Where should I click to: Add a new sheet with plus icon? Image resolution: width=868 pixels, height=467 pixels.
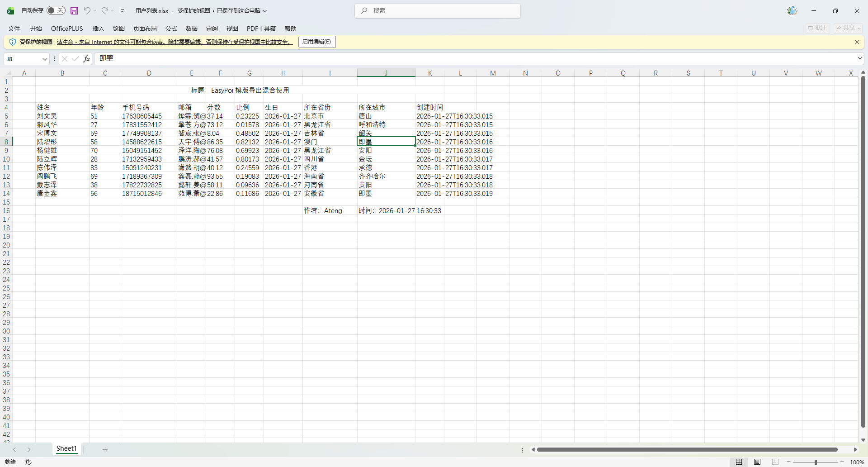pos(105,449)
